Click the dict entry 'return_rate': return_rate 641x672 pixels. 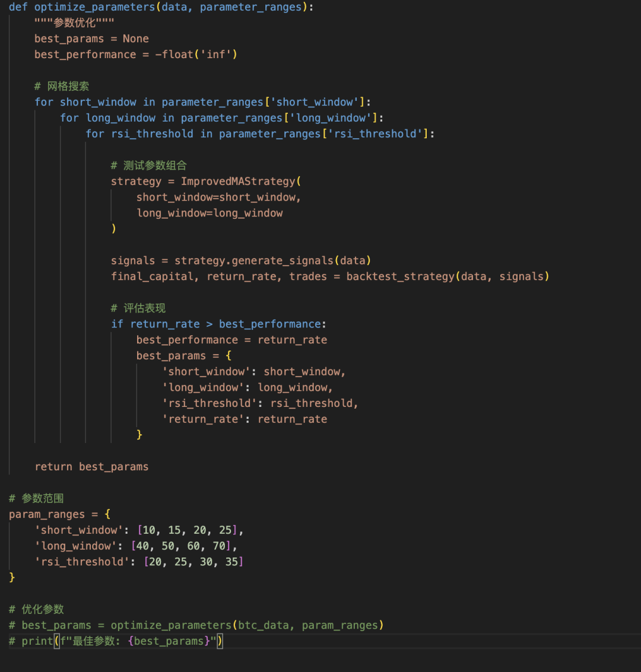point(245,419)
